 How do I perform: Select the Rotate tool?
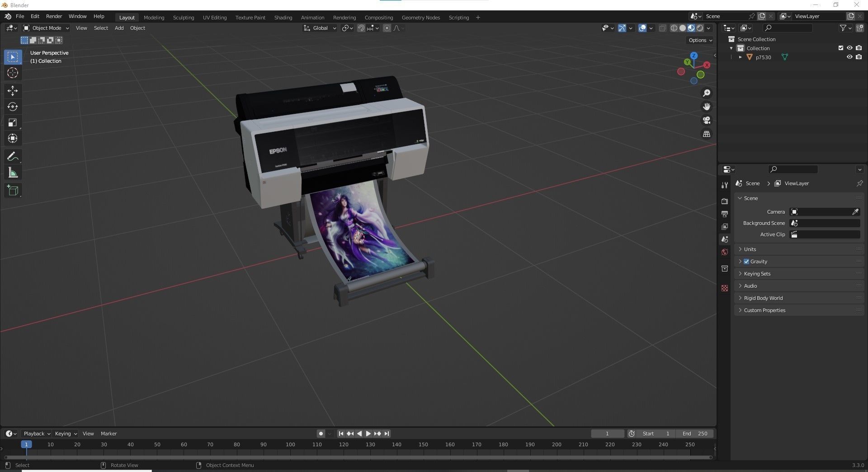point(13,107)
